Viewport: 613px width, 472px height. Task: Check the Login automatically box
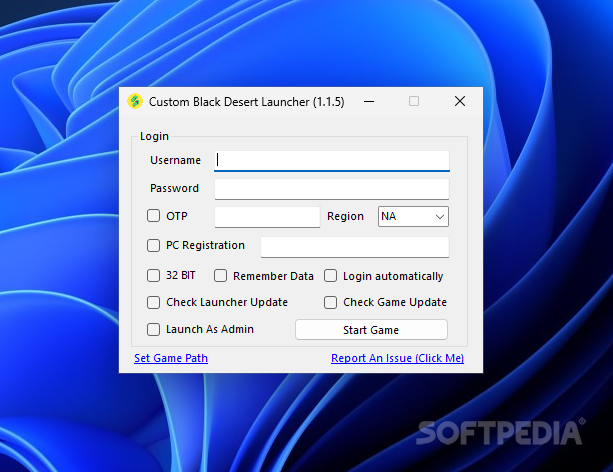pos(330,276)
